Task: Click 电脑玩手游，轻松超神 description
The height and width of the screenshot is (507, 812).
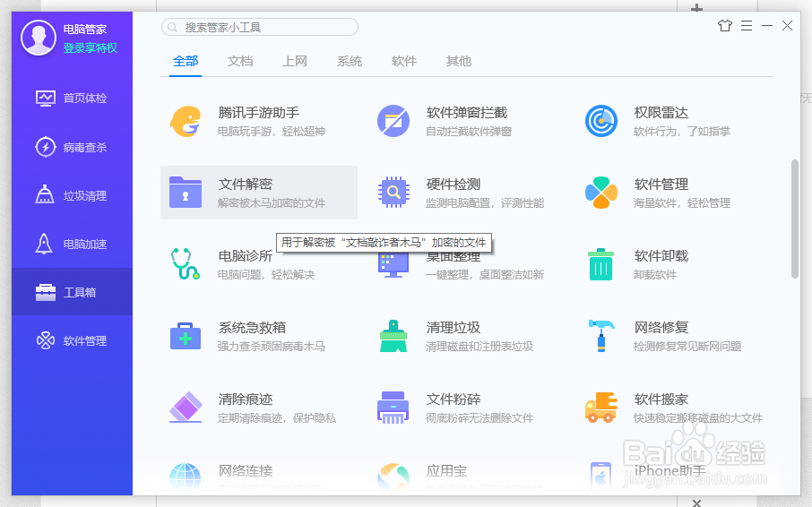Action: [x=272, y=132]
